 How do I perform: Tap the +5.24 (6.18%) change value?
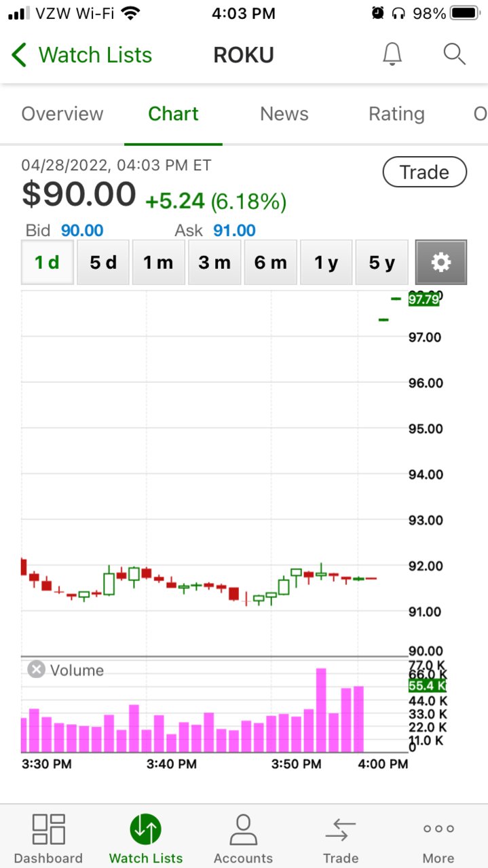[216, 201]
